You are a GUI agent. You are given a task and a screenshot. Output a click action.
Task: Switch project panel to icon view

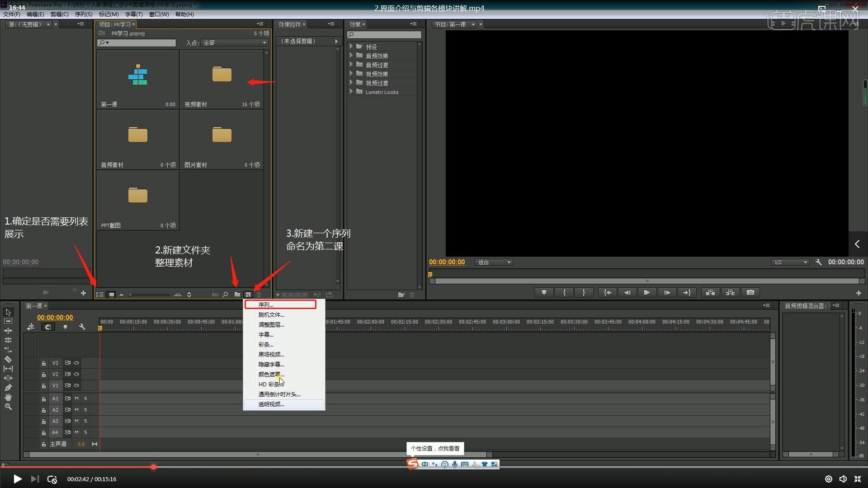[x=111, y=295]
